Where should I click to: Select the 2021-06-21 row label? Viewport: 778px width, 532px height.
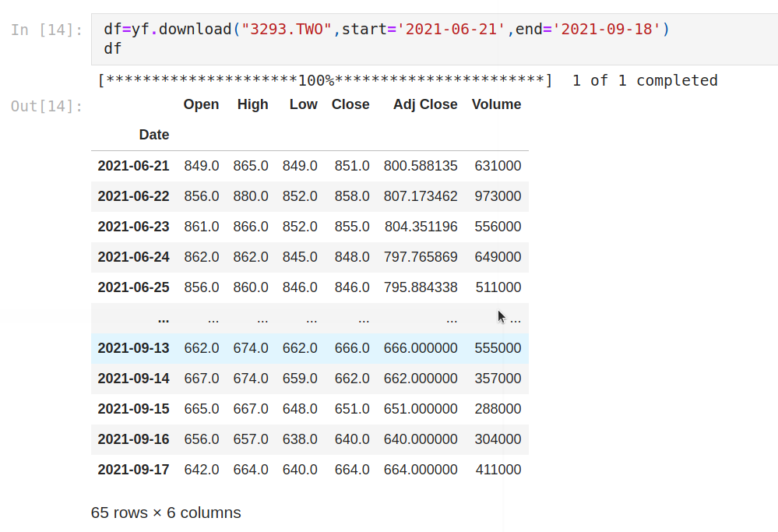tap(133, 166)
